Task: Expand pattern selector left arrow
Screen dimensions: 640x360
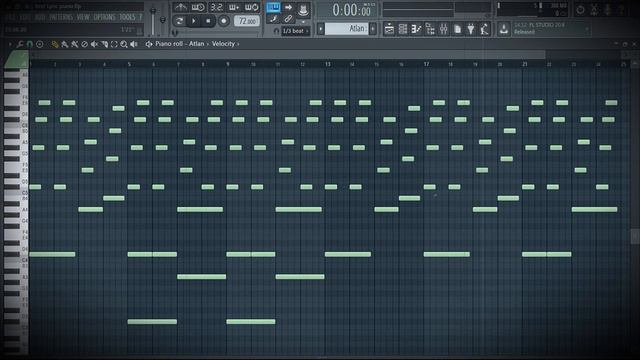Action: click(x=321, y=29)
